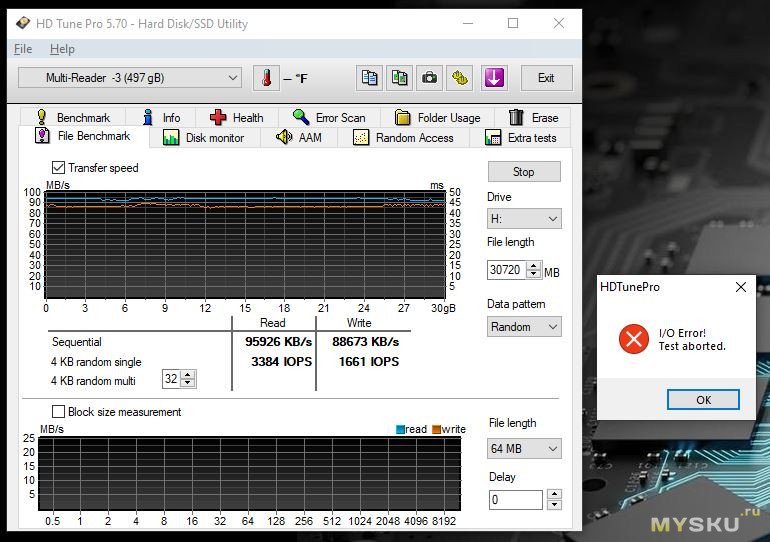Click the blue read legend swatch
The height and width of the screenshot is (542, 770).
400,429
